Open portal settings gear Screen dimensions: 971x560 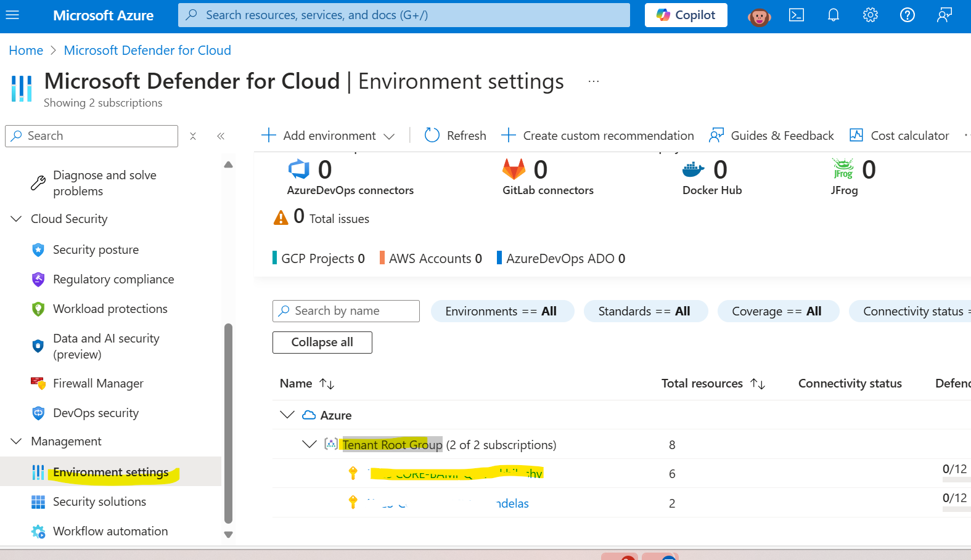pyautogui.click(x=871, y=15)
